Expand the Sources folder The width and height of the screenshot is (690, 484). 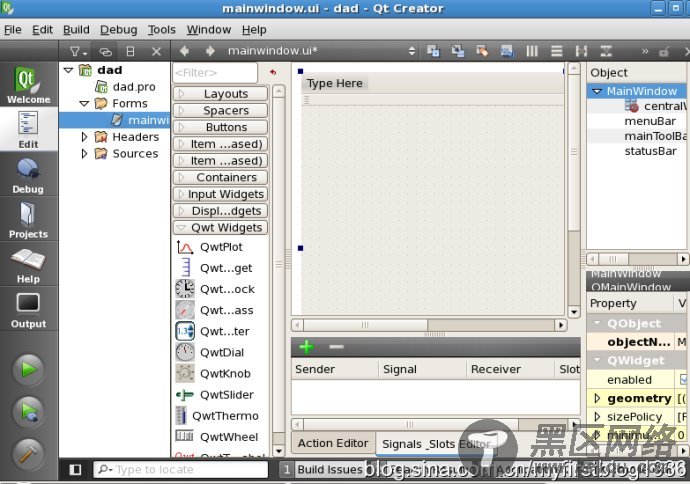coord(84,154)
